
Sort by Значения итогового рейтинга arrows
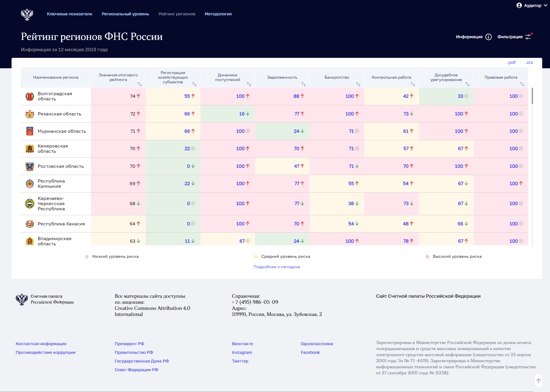tap(140, 84)
